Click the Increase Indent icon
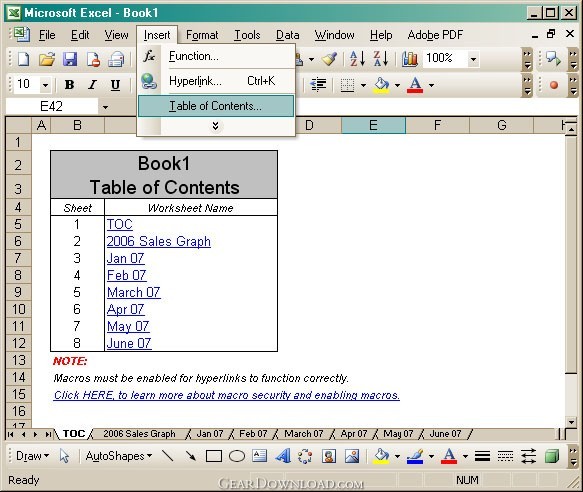The image size is (583, 492). [x=318, y=85]
